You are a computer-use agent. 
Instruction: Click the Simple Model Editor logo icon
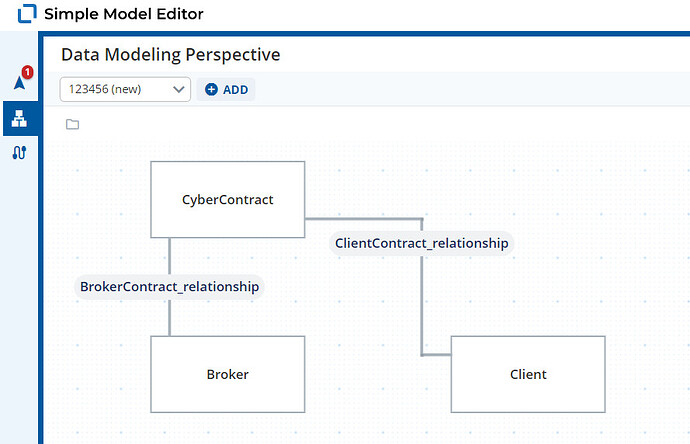point(27,14)
